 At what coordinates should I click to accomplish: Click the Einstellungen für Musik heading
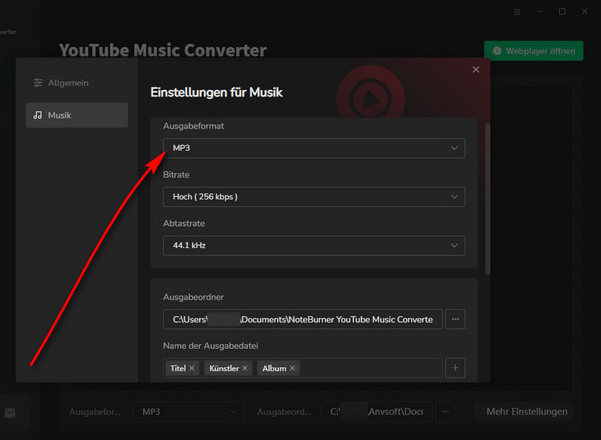(x=216, y=92)
